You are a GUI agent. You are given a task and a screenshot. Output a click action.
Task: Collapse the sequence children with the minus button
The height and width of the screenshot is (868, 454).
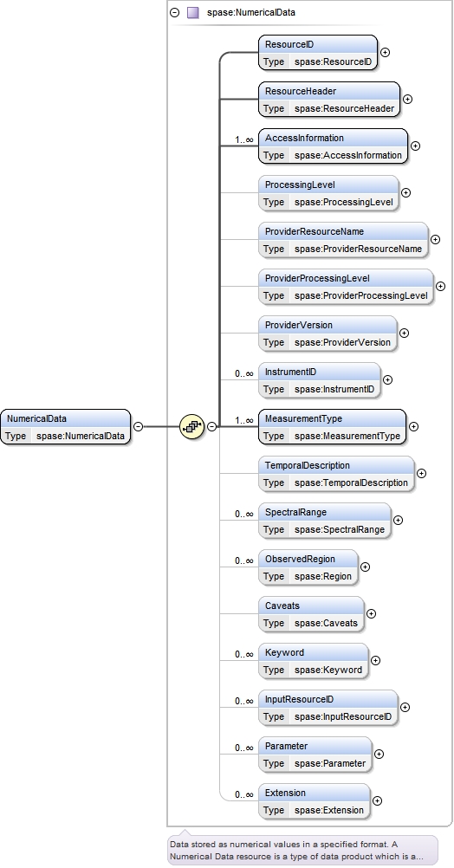pos(211,427)
